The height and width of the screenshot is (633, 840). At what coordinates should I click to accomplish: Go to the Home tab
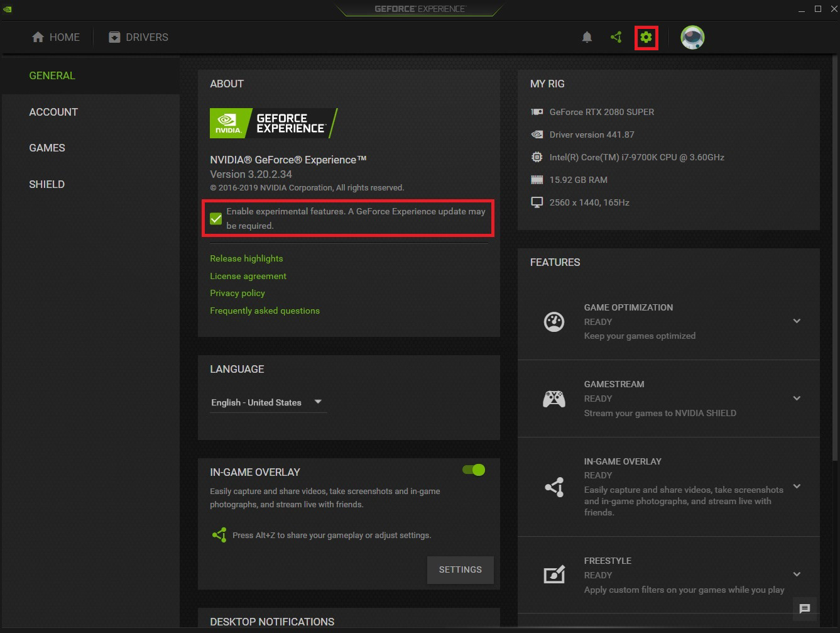click(x=55, y=37)
